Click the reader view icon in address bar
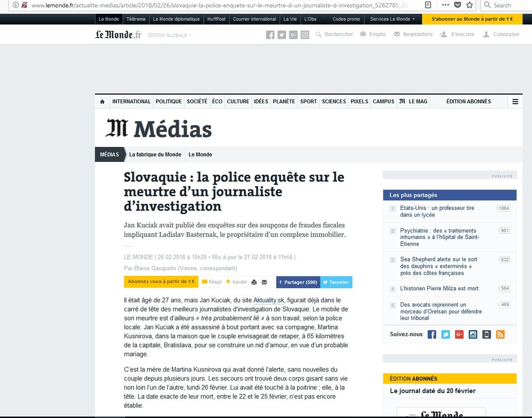Image resolution: width=532 pixels, height=418 pixels. pyautogui.click(x=427, y=5)
